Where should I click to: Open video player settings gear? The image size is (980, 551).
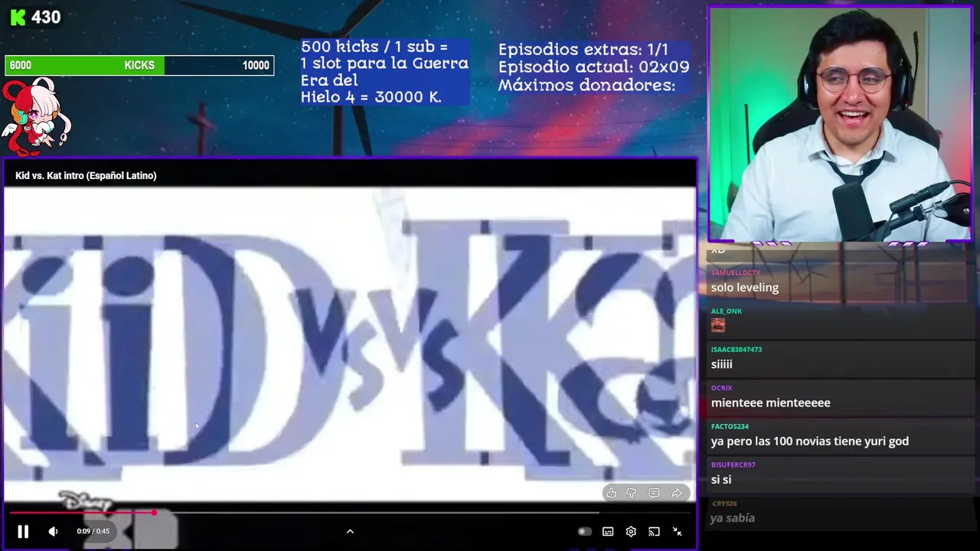pyautogui.click(x=631, y=531)
